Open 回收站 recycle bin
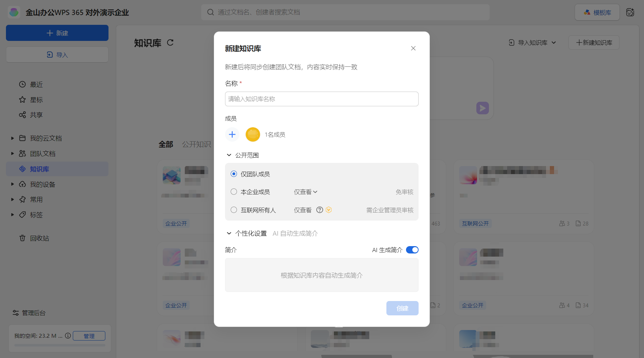The width and height of the screenshot is (644, 358). coord(34,238)
